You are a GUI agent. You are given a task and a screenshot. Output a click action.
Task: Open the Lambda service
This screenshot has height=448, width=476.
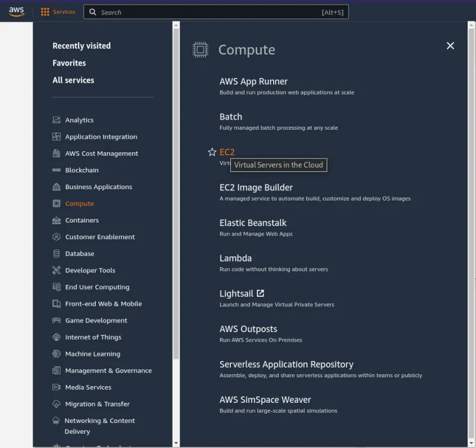pos(236,258)
